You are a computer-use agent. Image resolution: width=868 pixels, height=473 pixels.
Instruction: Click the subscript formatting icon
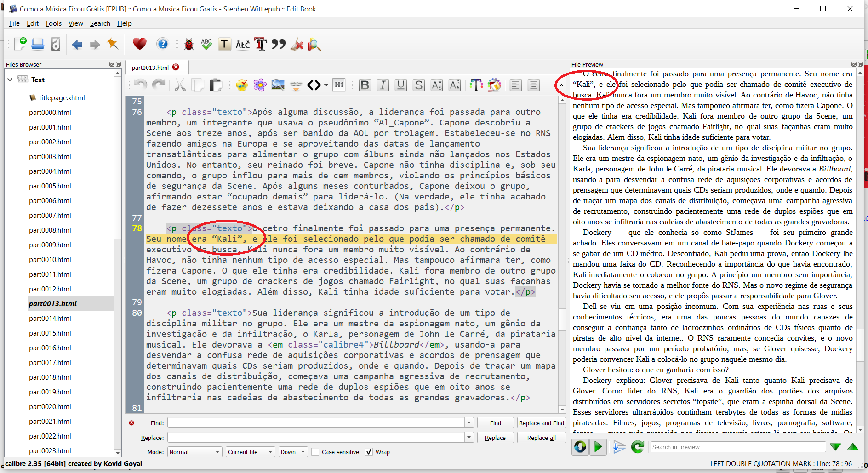(x=437, y=85)
